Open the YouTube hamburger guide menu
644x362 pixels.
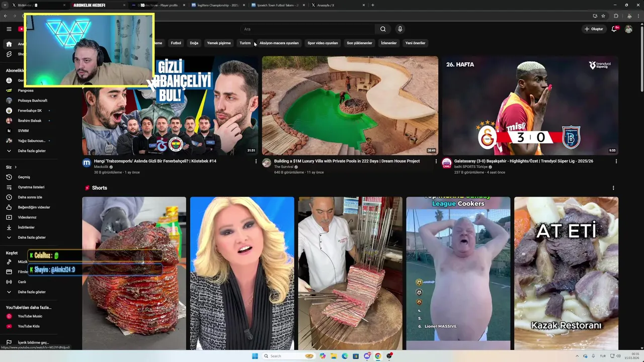[9, 29]
